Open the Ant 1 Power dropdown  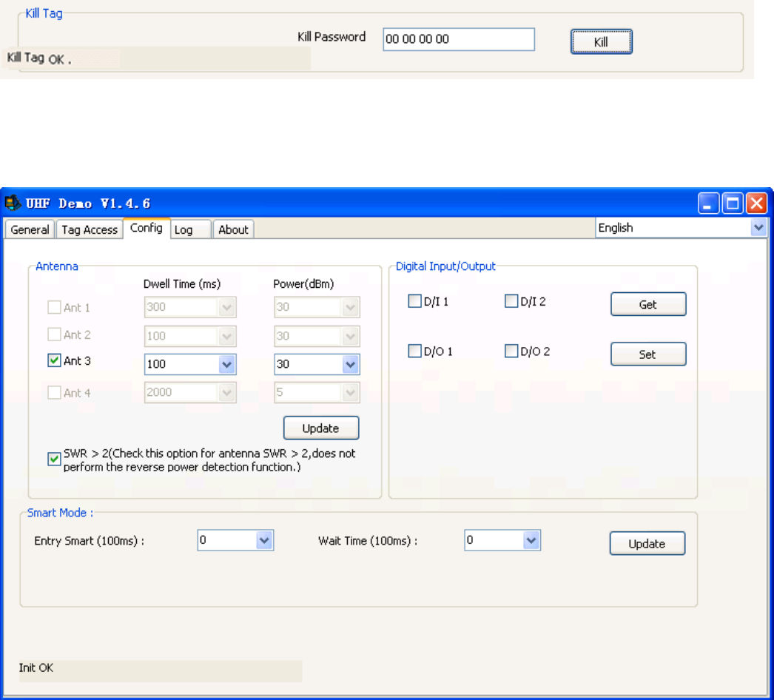point(351,308)
